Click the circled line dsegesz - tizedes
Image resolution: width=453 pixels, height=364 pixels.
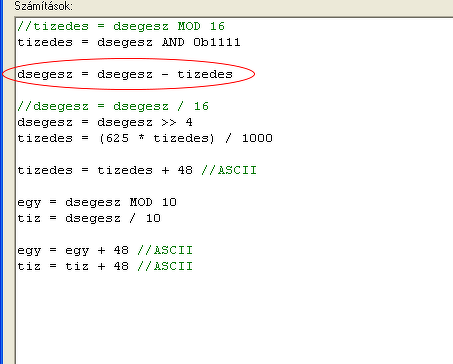point(125,74)
